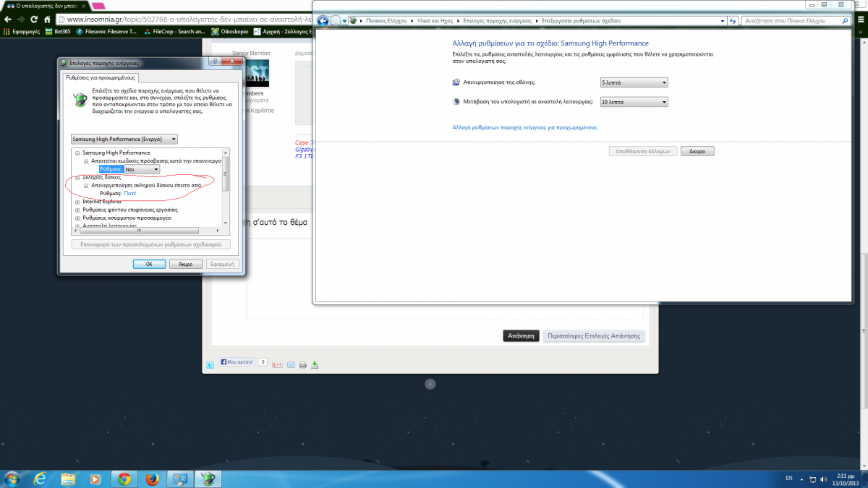Expand 'Ρυθμίσεις φόντου επιφάνειας εργασίας' node
The image size is (868, 488).
[x=77, y=210]
